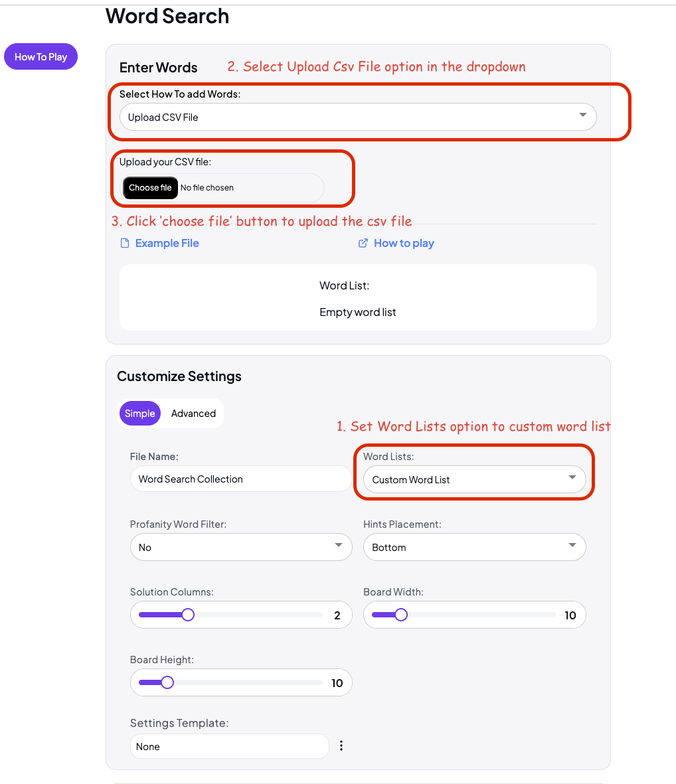Click the How to play external link icon
Image resolution: width=676 pixels, height=784 pixels.
pyautogui.click(x=363, y=243)
